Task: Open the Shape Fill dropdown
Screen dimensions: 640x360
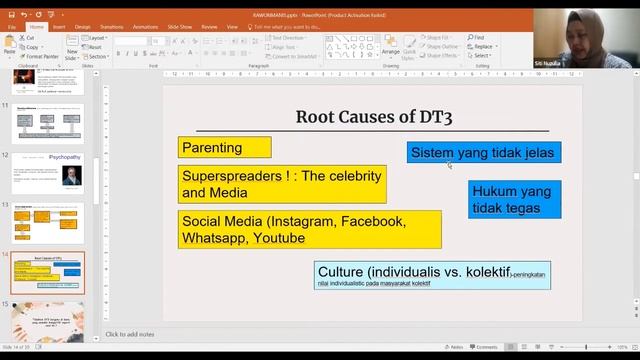Action: [435, 37]
